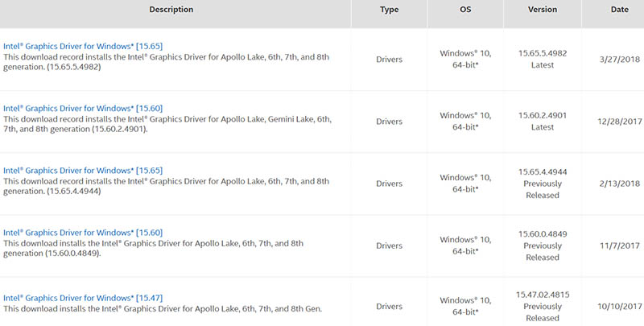The height and width of the screenshot is (326, 644).
Task: Select the 11/7/2017 date cell
Action: (x=619, y=246)
